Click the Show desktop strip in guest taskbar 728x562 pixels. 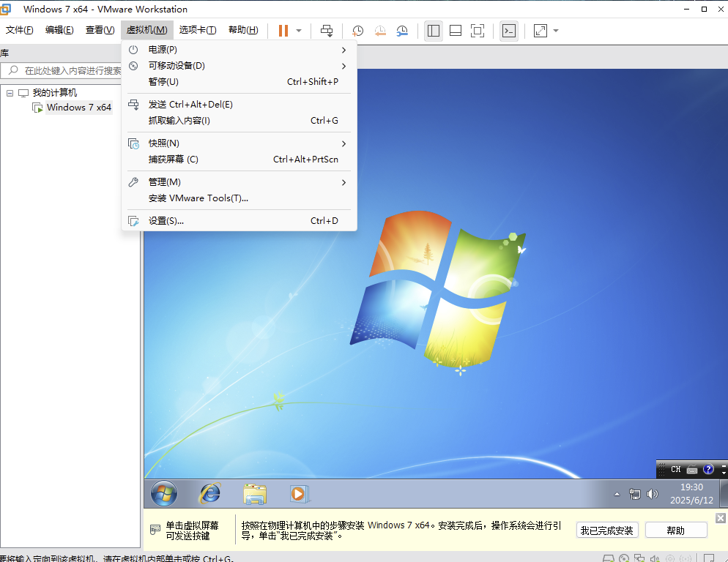tap(724, 493)
